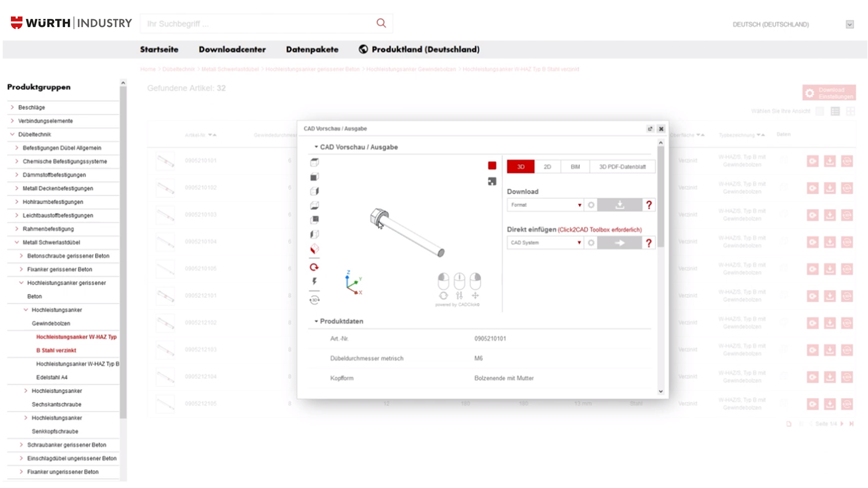Viewport: 868px width, 488px height.
Task: Click 3D rotation mode icon
Action: coord(315,300)
